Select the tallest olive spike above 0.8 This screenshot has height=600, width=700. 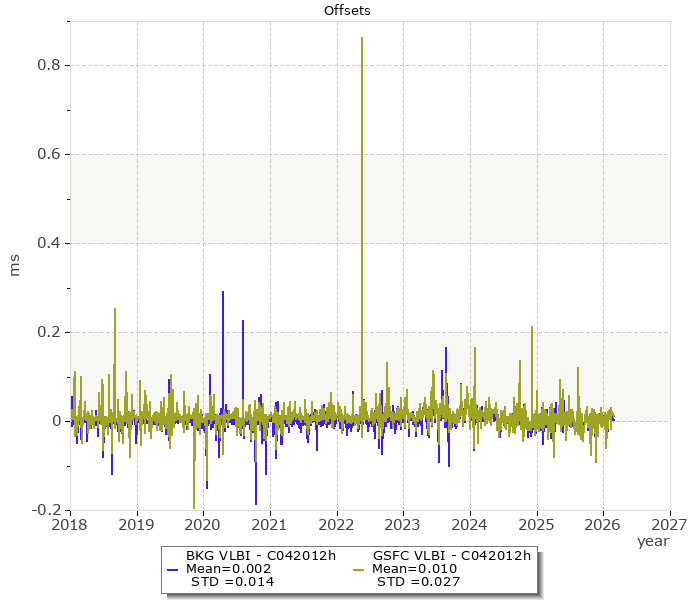361,40
